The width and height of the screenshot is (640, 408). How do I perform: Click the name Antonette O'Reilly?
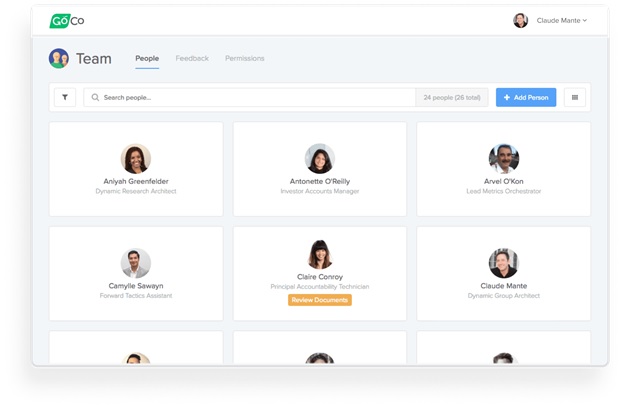click(320, 181)
